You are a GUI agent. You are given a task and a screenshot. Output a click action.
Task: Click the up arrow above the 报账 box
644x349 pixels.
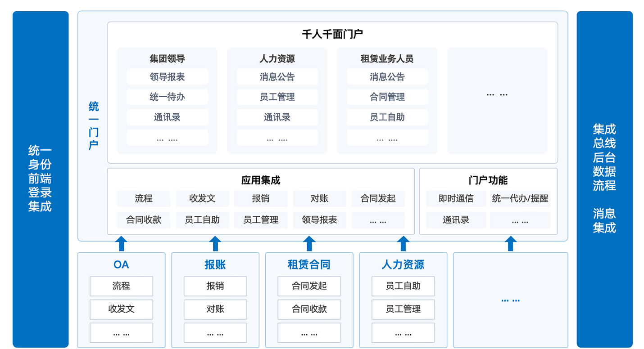tap(215, 243)
